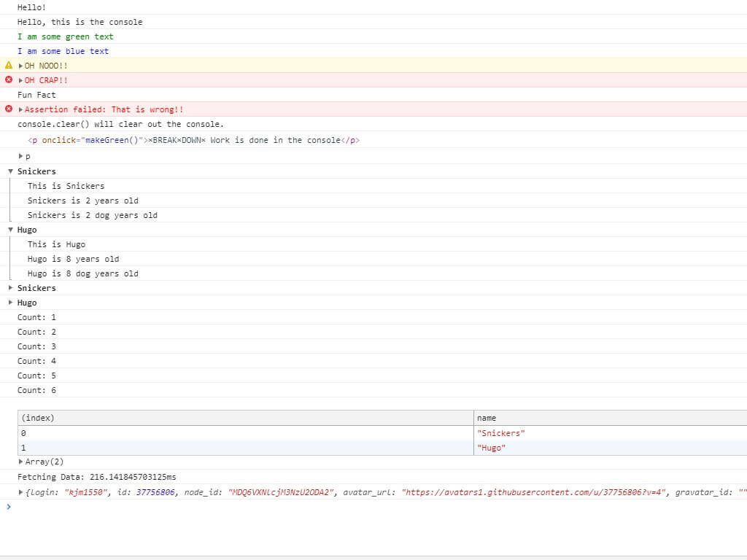Click the name table column header
Image resolution: width=747 pixels, height=560 pixels.
coord(611,418)
